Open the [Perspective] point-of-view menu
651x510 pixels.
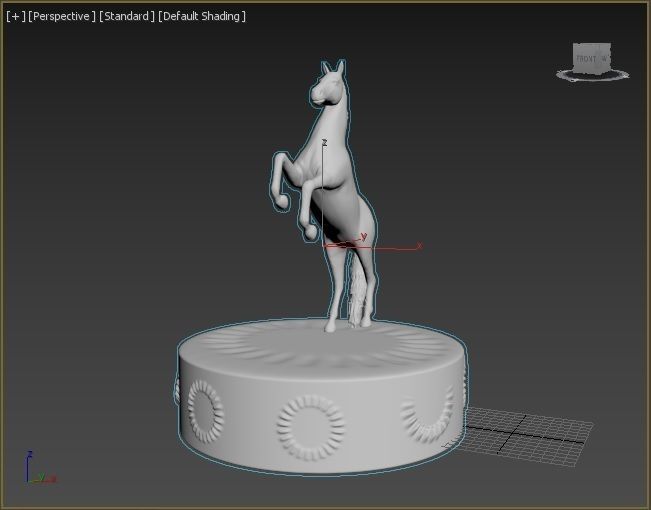(x=62, y=16)
